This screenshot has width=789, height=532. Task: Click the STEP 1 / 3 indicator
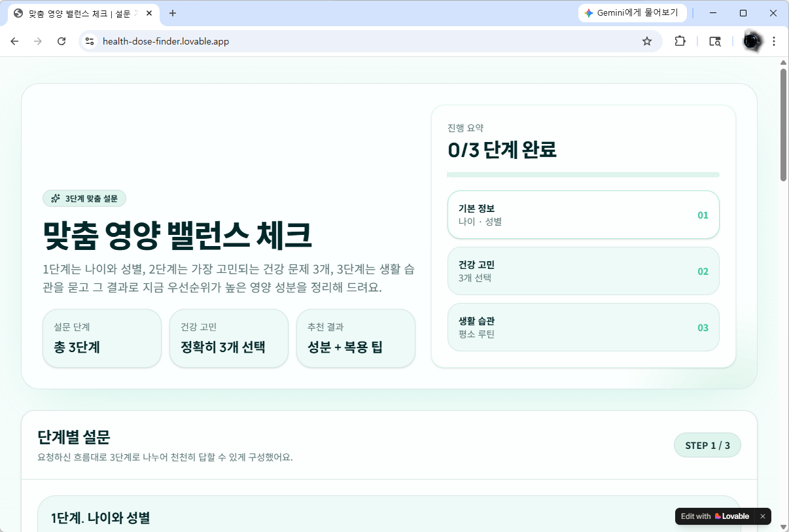pyautogui.click(x=707, y=444)
